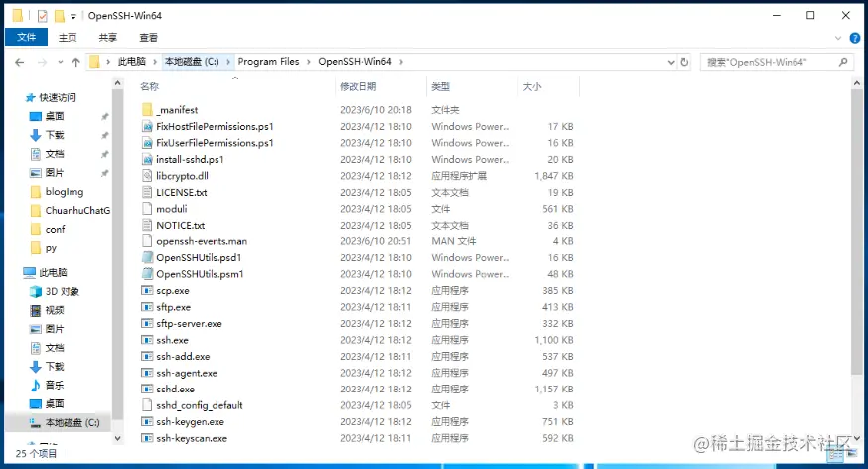Select the moduli file icon
Screen dimensions: 868x469
(147, 209)
